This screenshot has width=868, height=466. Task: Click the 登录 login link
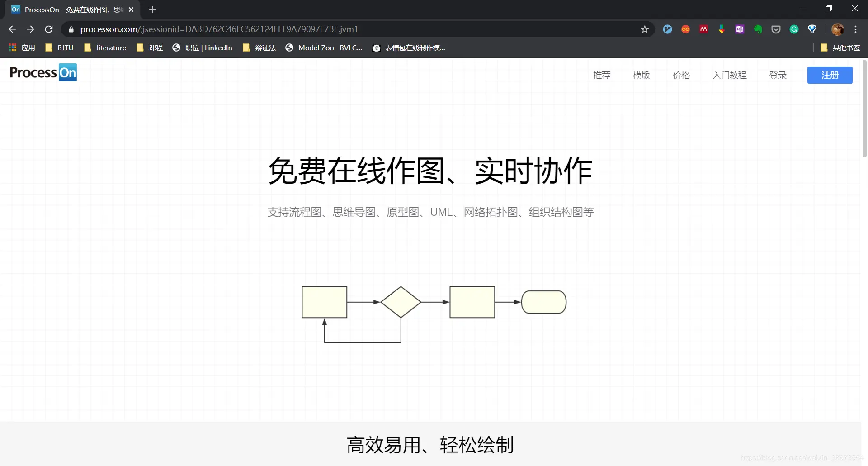[x=778, y=75]
